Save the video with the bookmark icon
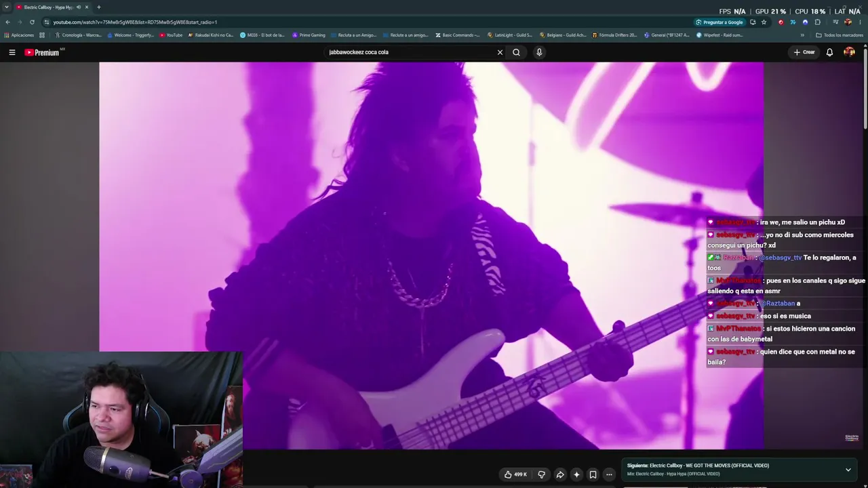This screenshot has width=868, height=488. (593, 474)
